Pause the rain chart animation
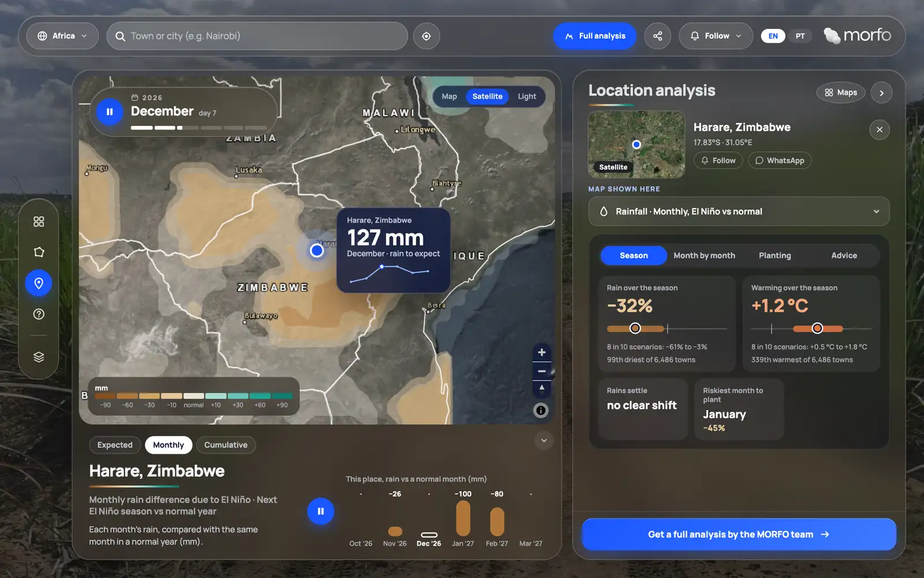Viewport: 924px width, 578px height. [321, 512]
